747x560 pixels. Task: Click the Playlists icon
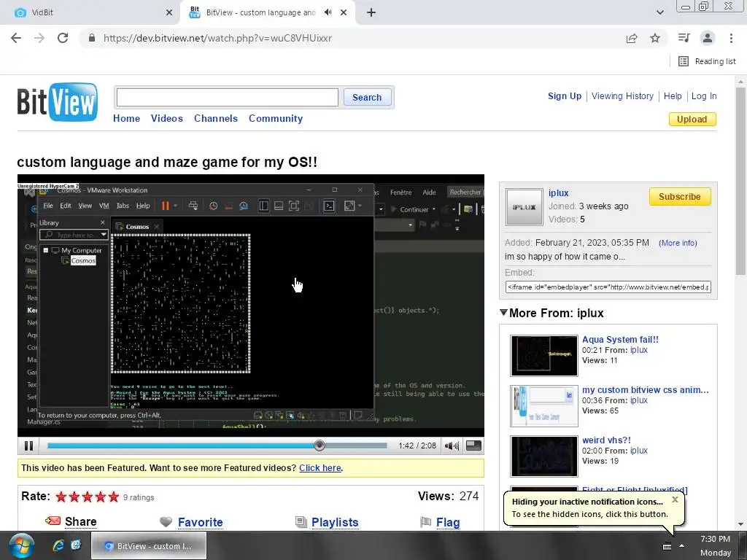(301, 522)
